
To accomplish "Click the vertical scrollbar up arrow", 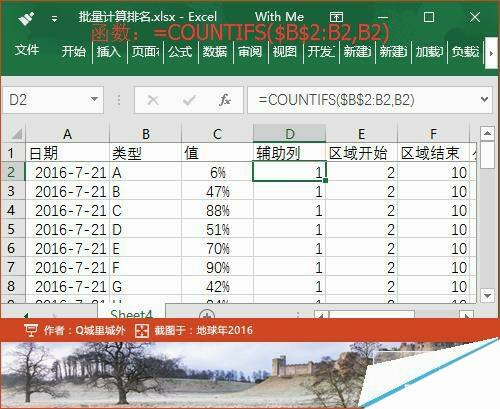I will click(x=487, y=133).
